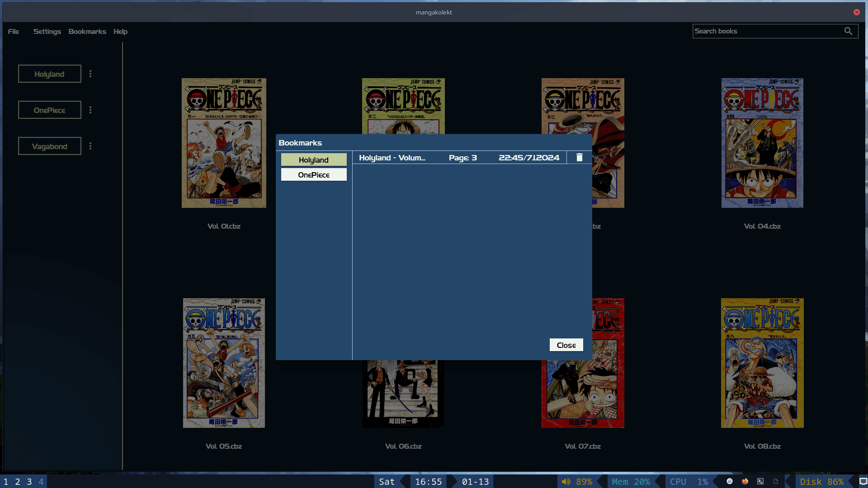
Task: Open Vol. 05.cbz cover thumbnail
Action: coord(224,363)
